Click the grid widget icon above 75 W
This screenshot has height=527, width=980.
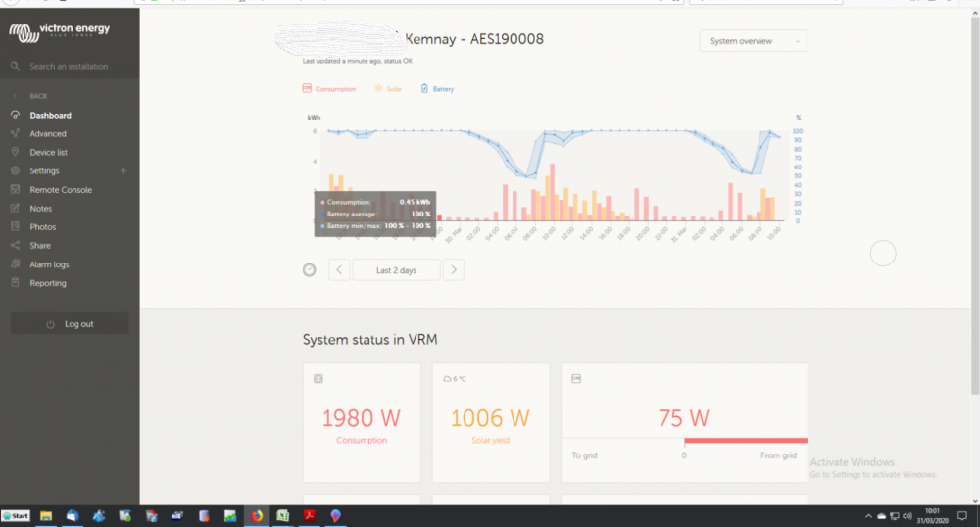[x=576, y=378]
